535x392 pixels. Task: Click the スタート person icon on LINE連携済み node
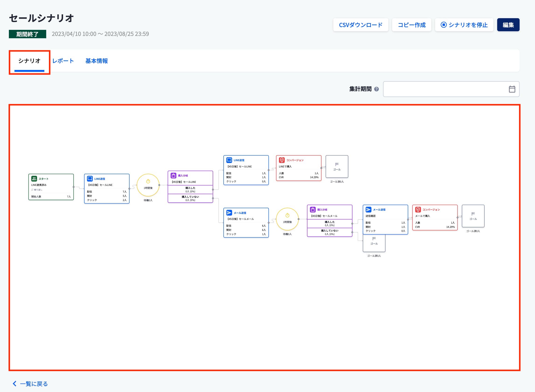[x=34, y=179]
